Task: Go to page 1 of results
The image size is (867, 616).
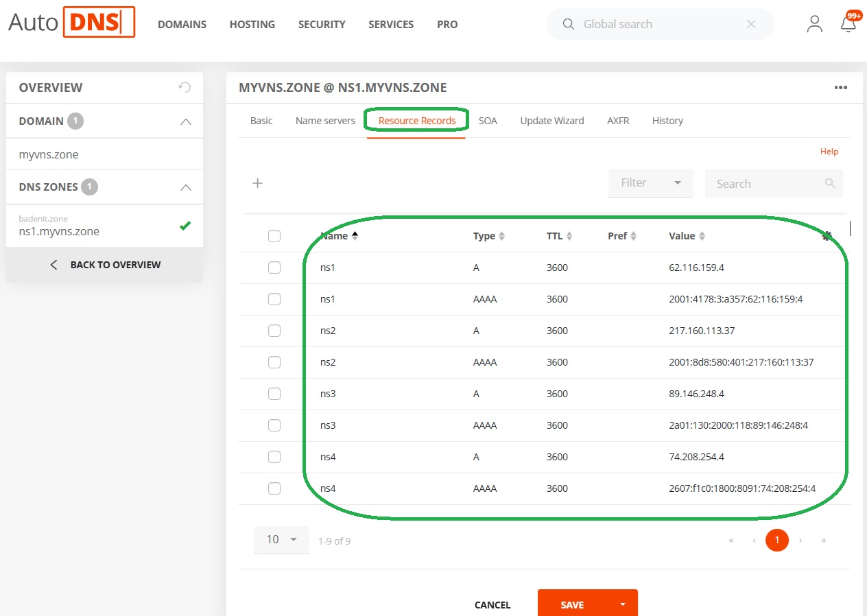Action: coord(777,541)
